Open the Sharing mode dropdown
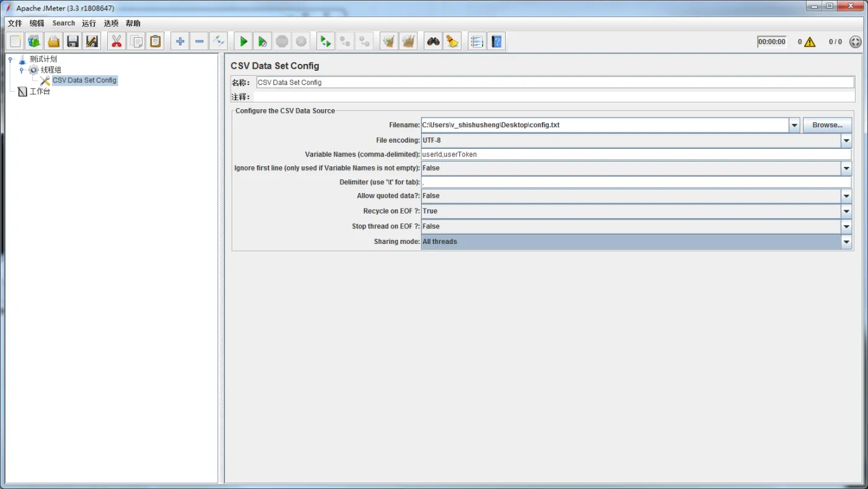Viewport: 868px width, 489px height. point(846,242)
